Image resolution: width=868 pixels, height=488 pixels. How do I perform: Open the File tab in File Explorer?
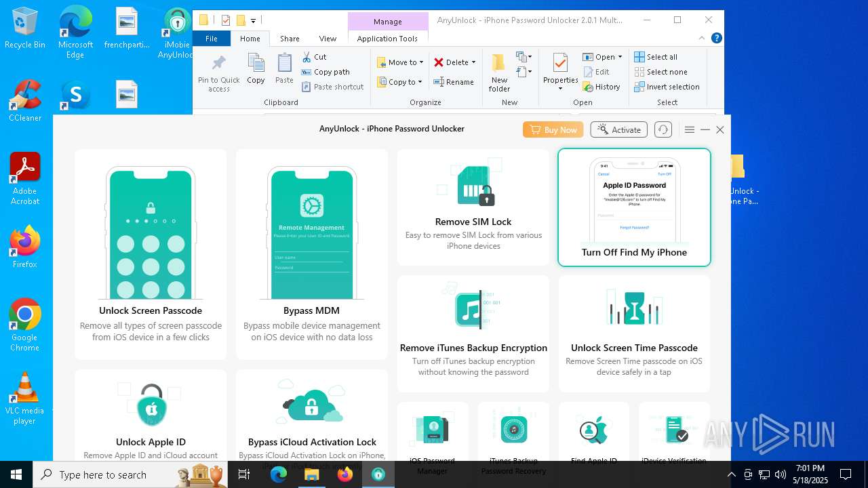click(x=212, y=39)
